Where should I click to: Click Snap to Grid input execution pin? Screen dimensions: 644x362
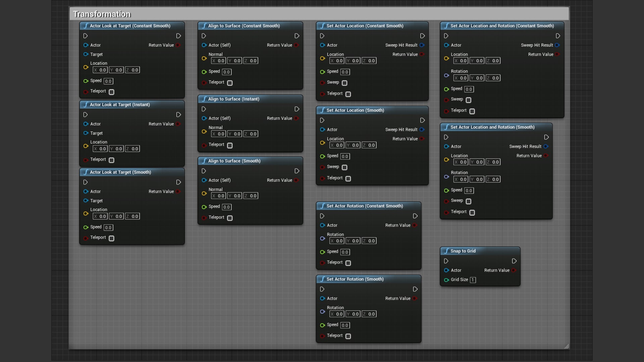446,261
